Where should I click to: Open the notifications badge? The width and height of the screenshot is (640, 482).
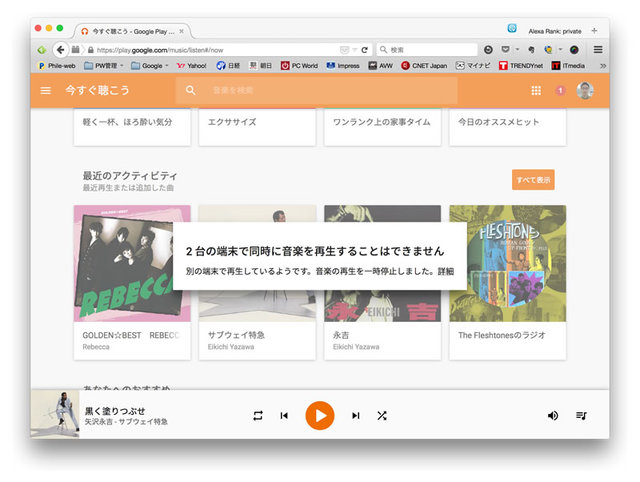point(560,91)
